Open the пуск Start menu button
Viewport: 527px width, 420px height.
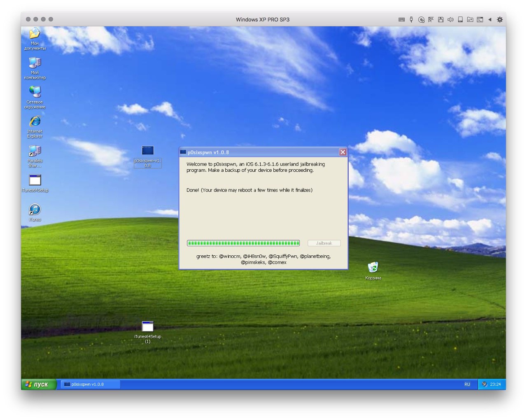click(x=39, y=384)
